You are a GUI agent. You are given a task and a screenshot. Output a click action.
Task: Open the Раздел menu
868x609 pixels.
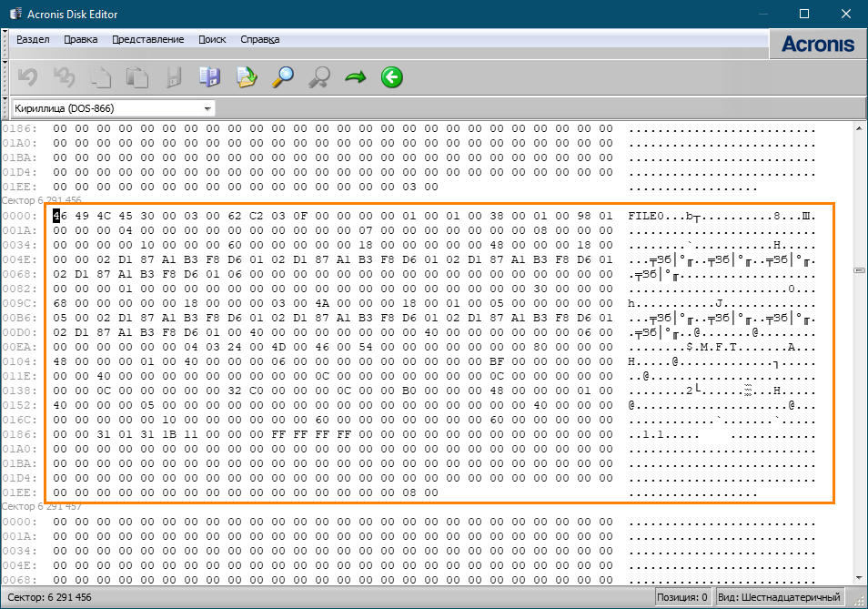(33, 39)
